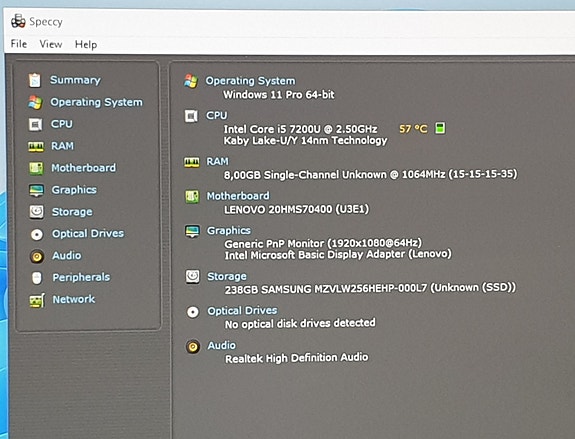The width and height of the screenshot is (575, 439).
Task: Click the 57 °C CPU temperature reading
Action: click(413, 129)
